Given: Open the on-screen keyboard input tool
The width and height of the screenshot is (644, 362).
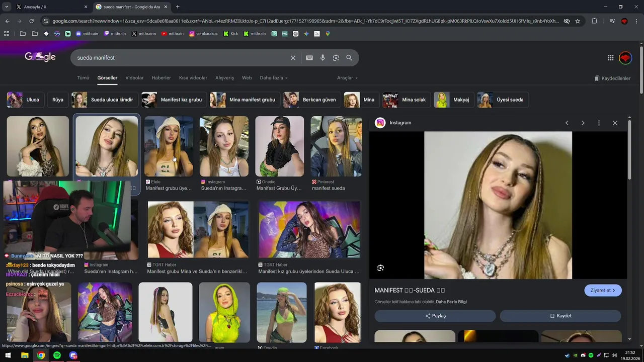Looking at the screenshot, I should (309, 58).
